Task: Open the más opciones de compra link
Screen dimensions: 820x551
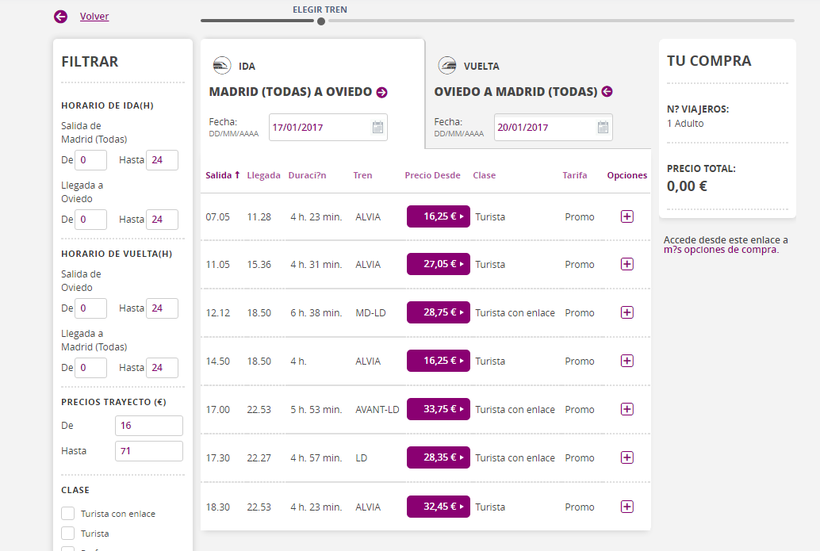Action: (x=720, y=250)
